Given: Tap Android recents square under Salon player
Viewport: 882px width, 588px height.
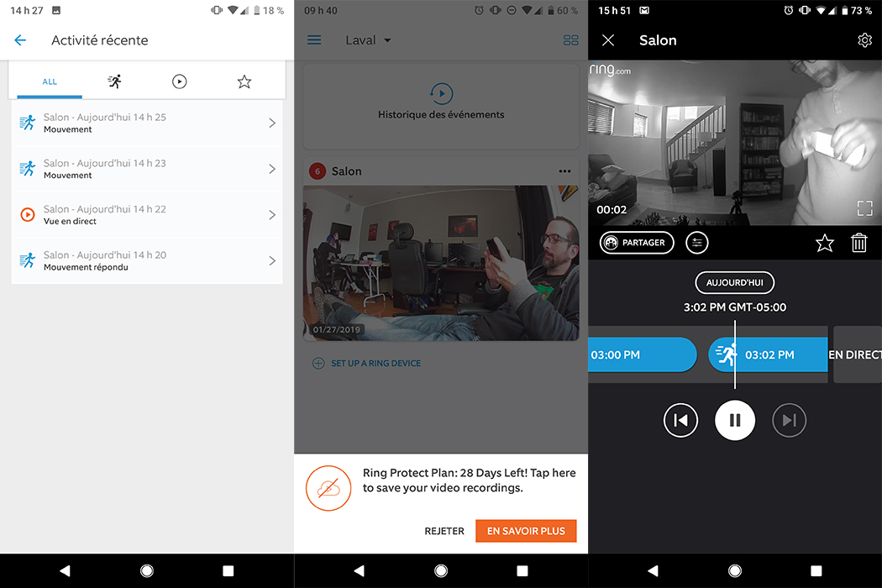Looking at the screenshot, I should (x=816, y=571).
